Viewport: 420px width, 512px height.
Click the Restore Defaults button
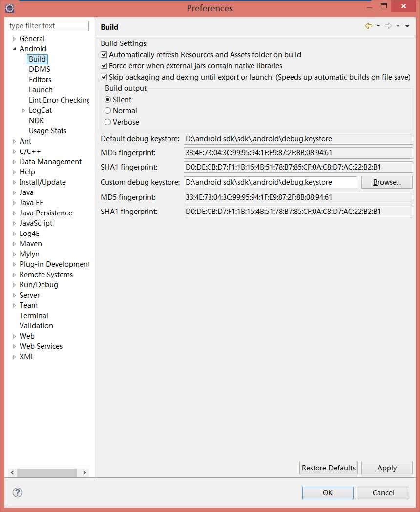click(328, 468)
